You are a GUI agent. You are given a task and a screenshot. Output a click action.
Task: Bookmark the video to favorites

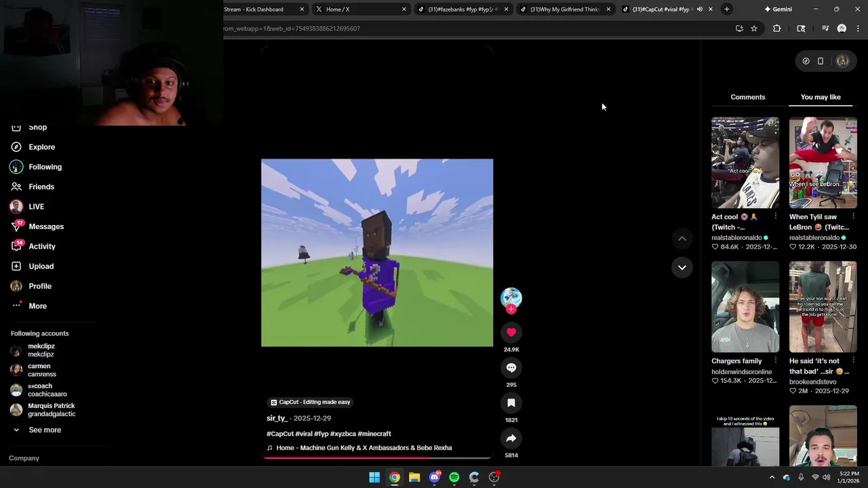511,403
